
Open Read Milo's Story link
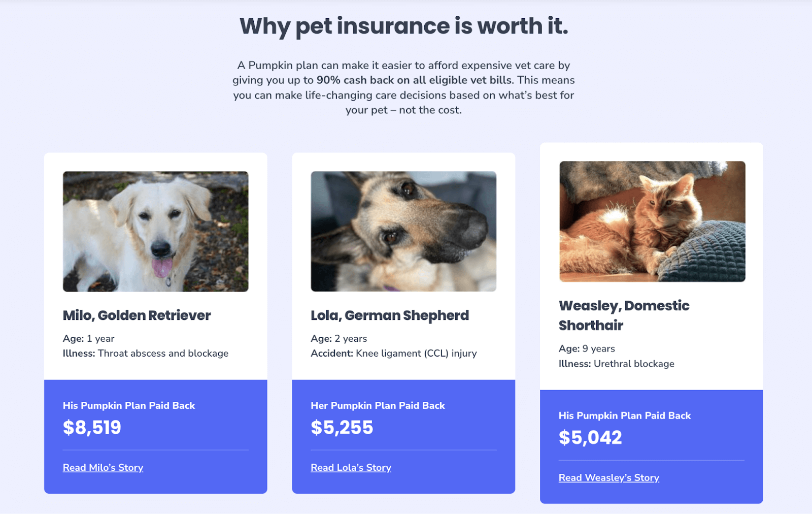(x=103, y=467)
